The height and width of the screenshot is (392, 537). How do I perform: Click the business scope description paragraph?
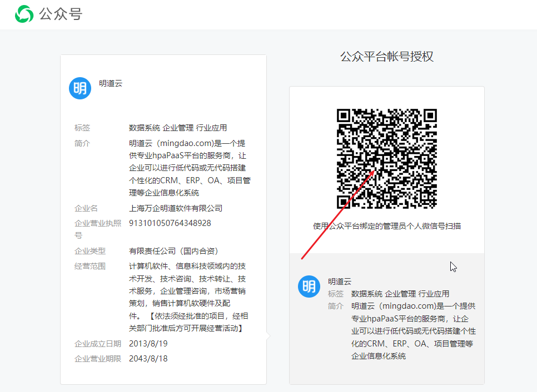click(x=188, y=297)
